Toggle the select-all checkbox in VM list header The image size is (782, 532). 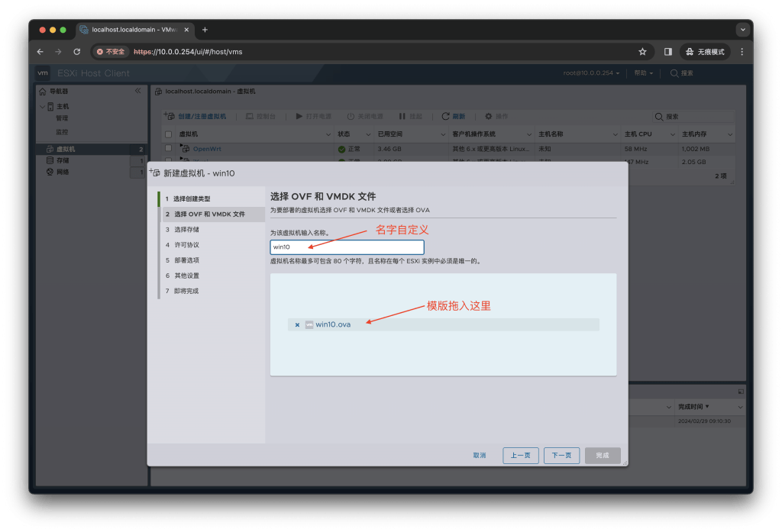point(167,134)
